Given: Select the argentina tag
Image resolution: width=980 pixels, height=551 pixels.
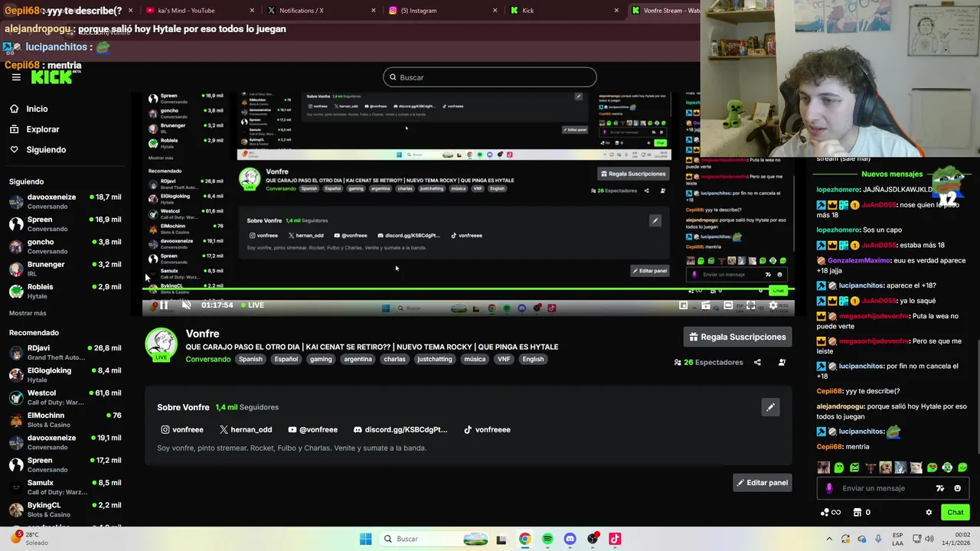Looking at the screenshot, I should point(358,359).
